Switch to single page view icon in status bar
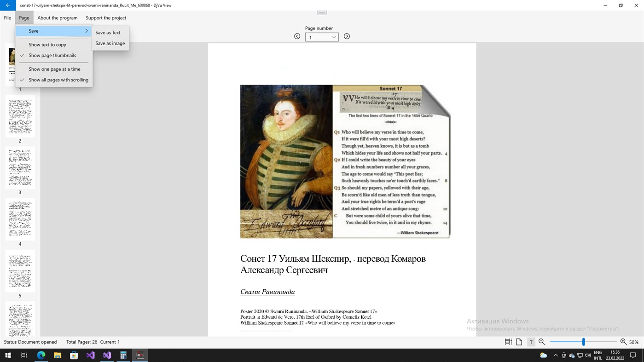 point(519,342)
